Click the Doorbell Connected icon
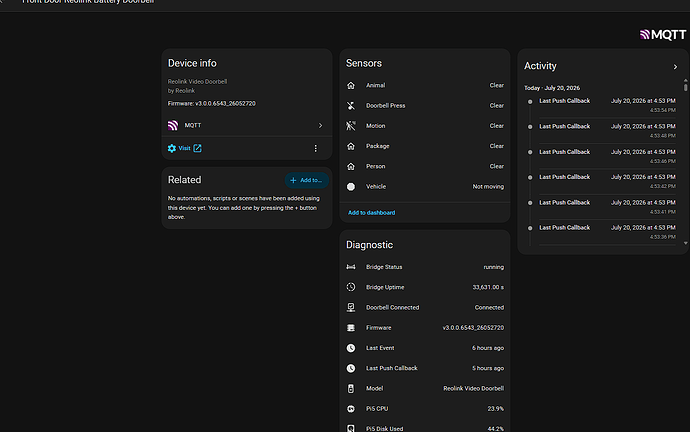Screen dimensions: 690x432 pyautogui.click(x=351, y=308)
